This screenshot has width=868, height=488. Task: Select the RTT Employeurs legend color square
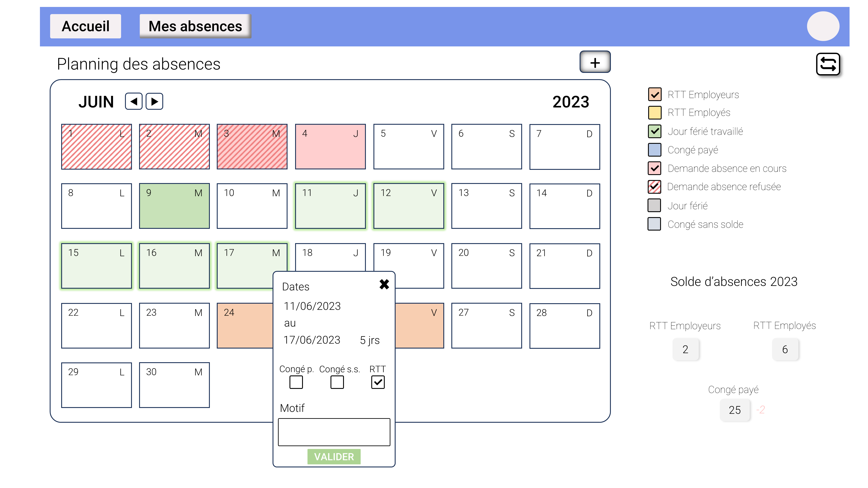coord(654,95)
